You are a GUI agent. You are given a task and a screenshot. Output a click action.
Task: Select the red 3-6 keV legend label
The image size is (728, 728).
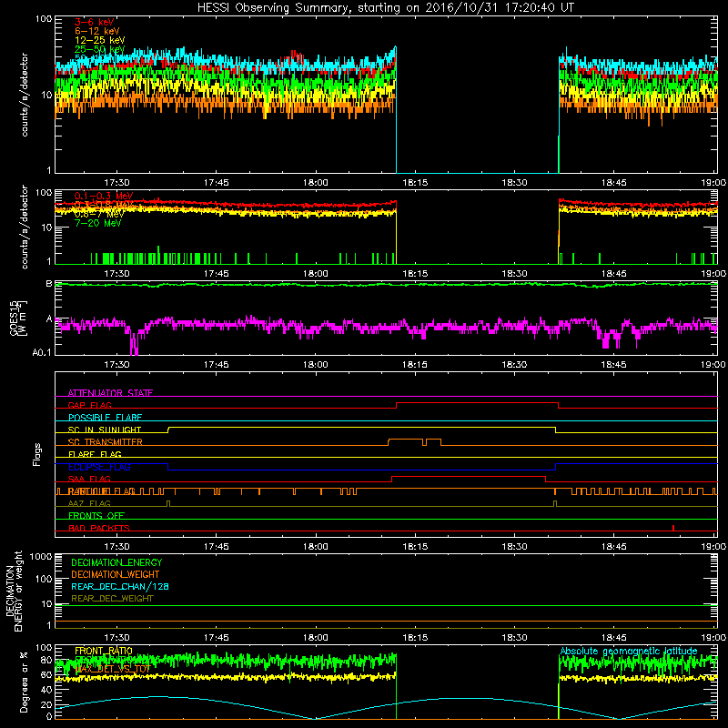(x=94, y=22)
